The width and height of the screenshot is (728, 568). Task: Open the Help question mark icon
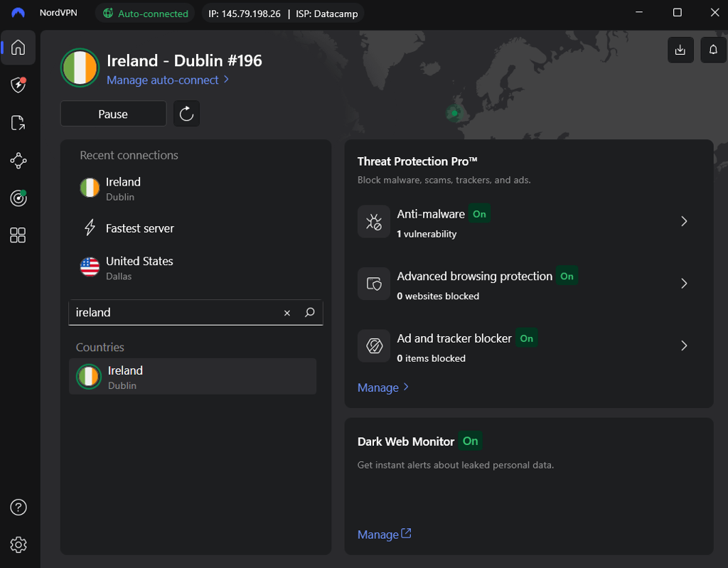tap(18, 507)
